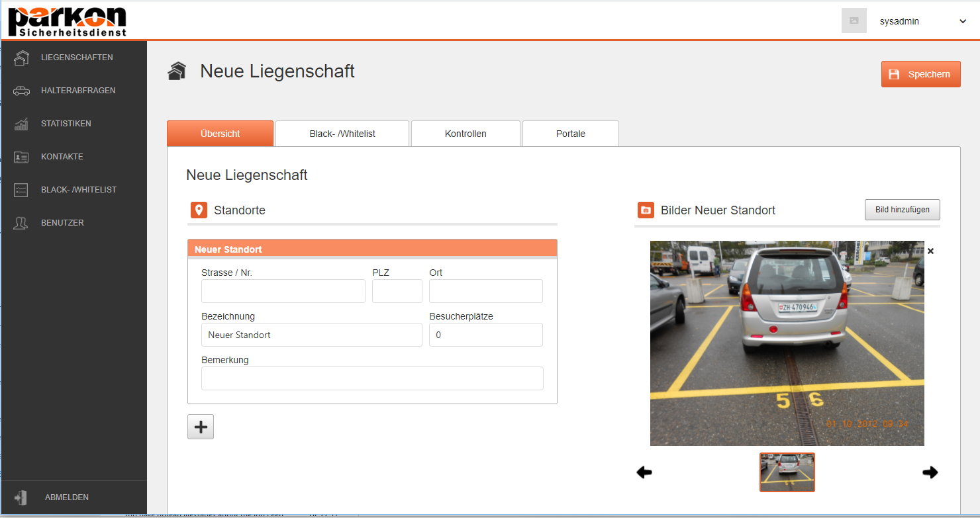The height and width of the screenshot is (518, 980).
Task: Open Benutzer via the users icon
Action: (21, 223)
